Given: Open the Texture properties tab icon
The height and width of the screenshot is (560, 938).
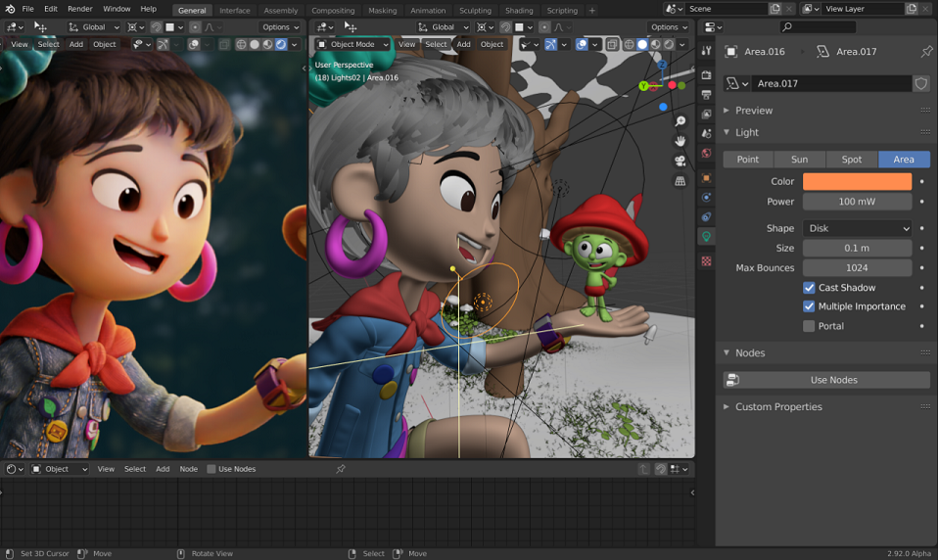Looking at the screenshot, I should point(707,261).
